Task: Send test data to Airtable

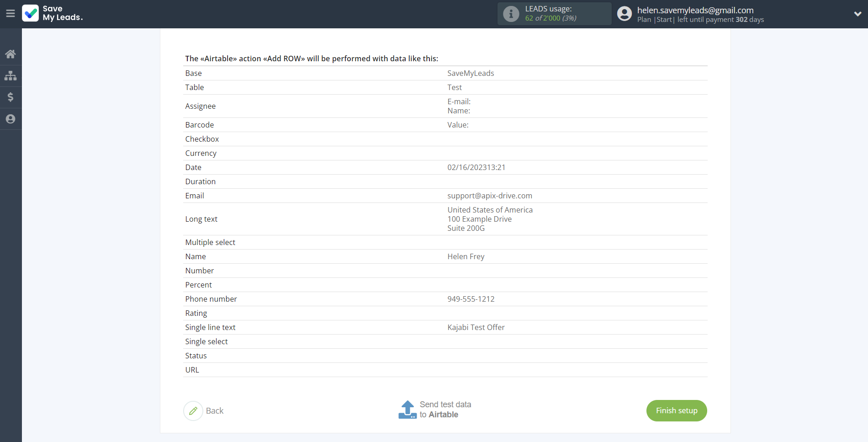Action: [x=445, y=410]
